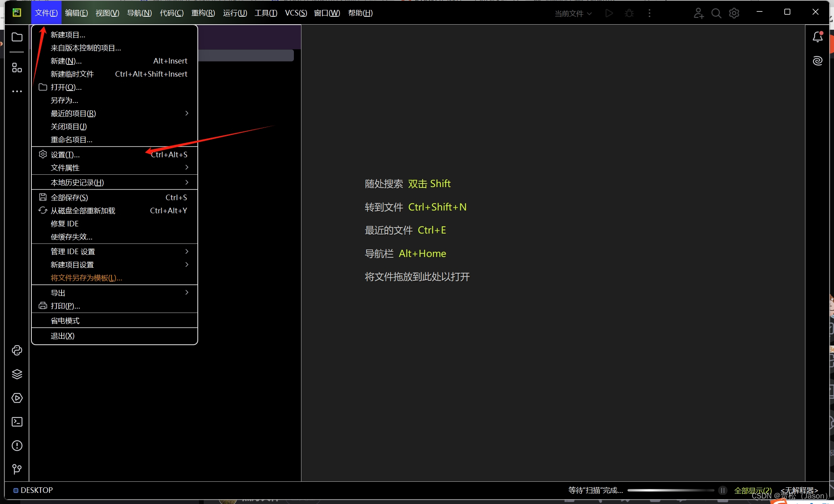Open the Structure tool window icon
This screenshot has height=504, width=834.
[17, 68]
